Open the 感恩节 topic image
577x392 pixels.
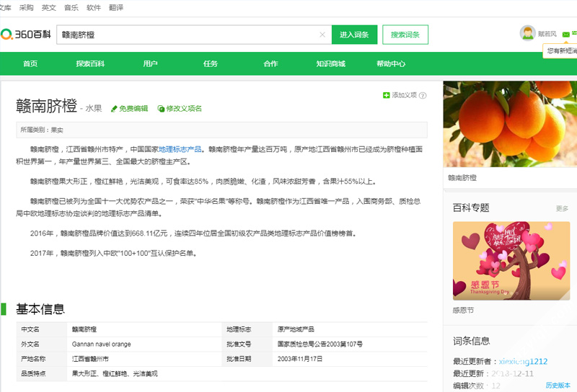tap(511, 261)
